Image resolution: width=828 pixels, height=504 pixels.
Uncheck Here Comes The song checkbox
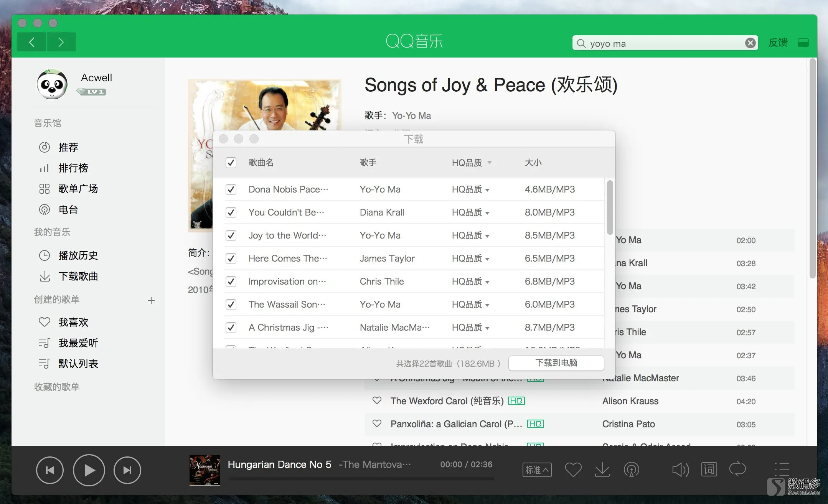pyautogui.click(x=231, y=259)
